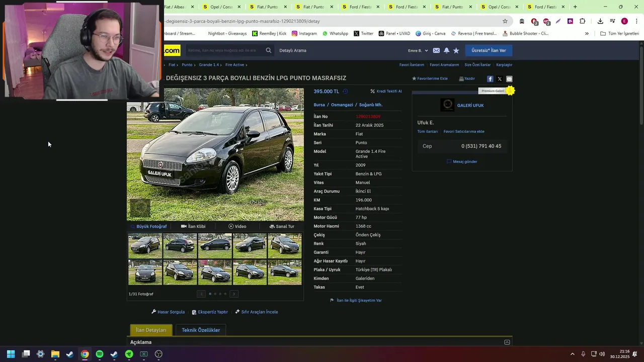644x362 pixels.
Task: Click the price info icon beside 395.000 TL
Action: coord(345,92)
